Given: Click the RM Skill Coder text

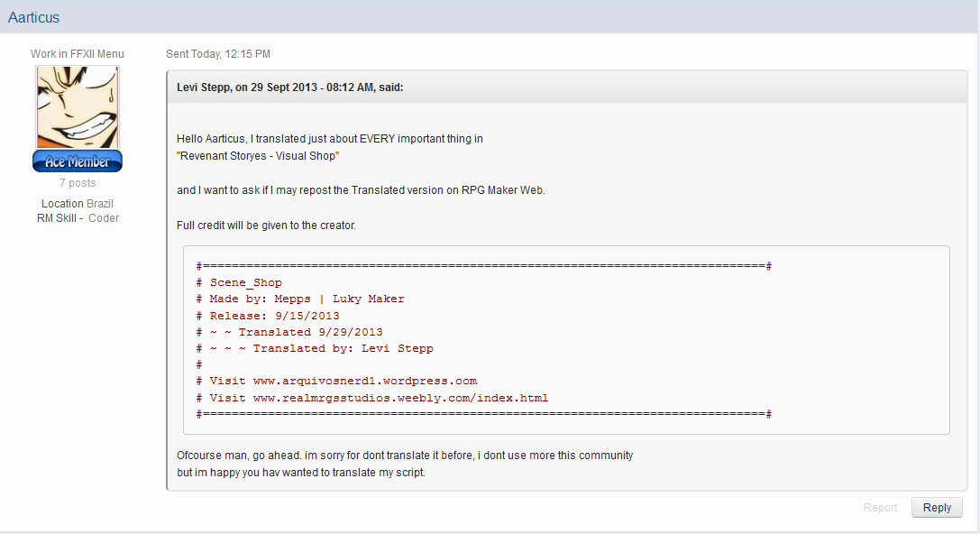Looking at the screenshot, I should (78, 217).
